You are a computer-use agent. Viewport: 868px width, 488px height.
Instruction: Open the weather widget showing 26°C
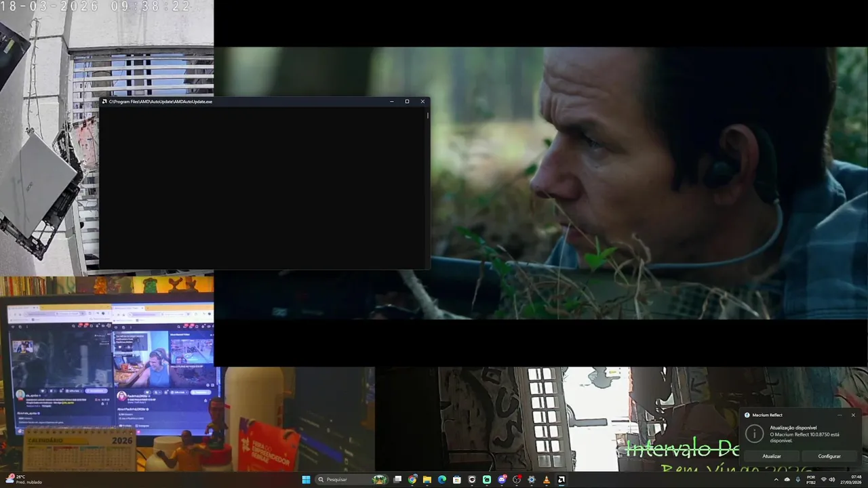[x=24, y=479]
